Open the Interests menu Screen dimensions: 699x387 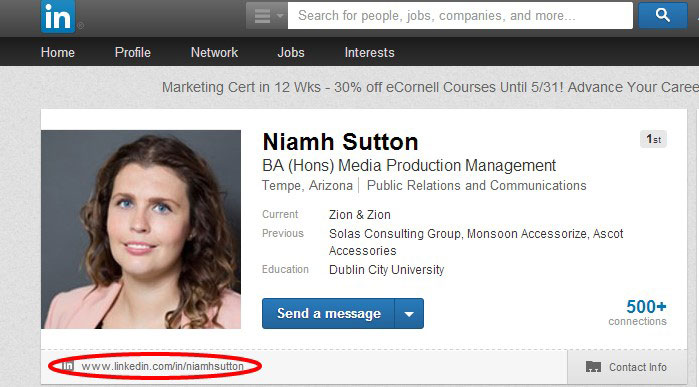click(370, 52)
